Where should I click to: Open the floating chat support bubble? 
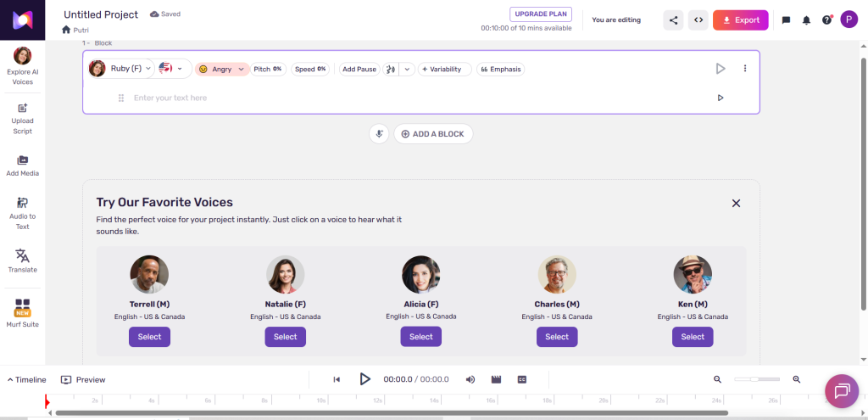[x=842, y=391]
